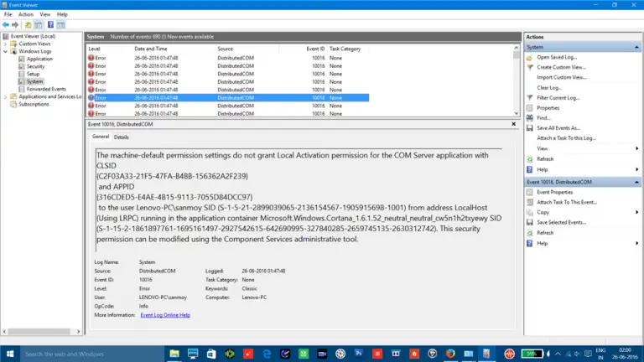Open log Properties in the System actions
644x362 pixels.
[x=548, y=108]
